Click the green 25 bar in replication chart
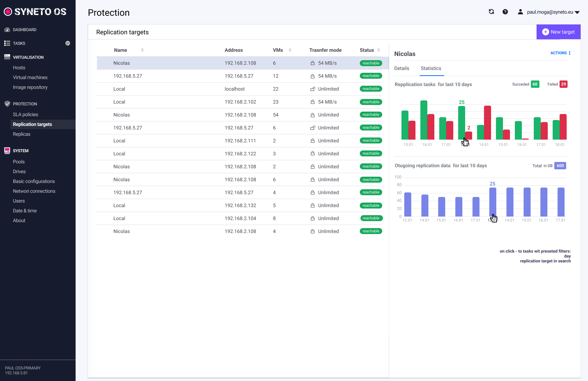The height and width of the screenshot is (381, 588). coord(461,122)
